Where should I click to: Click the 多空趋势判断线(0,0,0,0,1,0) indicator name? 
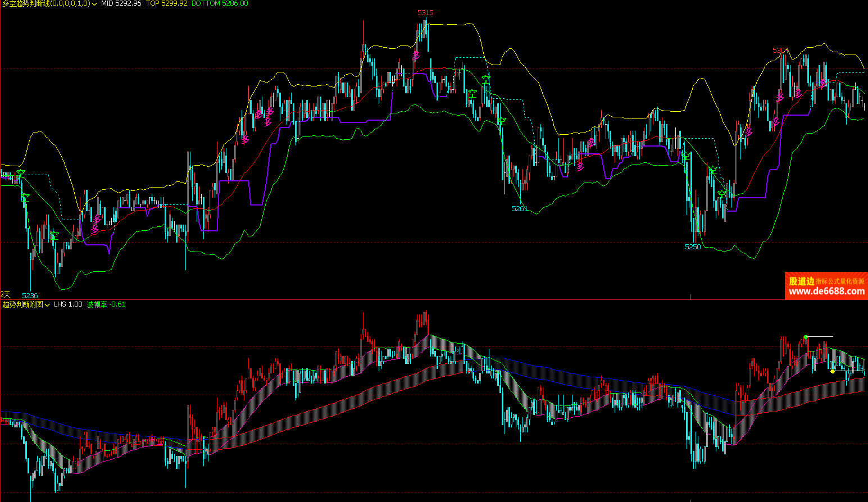[x=46, y=4]
